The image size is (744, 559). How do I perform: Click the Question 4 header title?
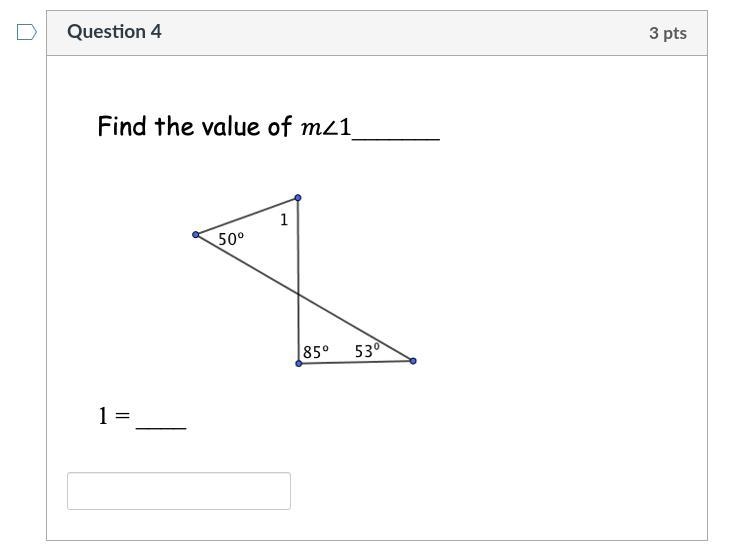coord(114,32)
